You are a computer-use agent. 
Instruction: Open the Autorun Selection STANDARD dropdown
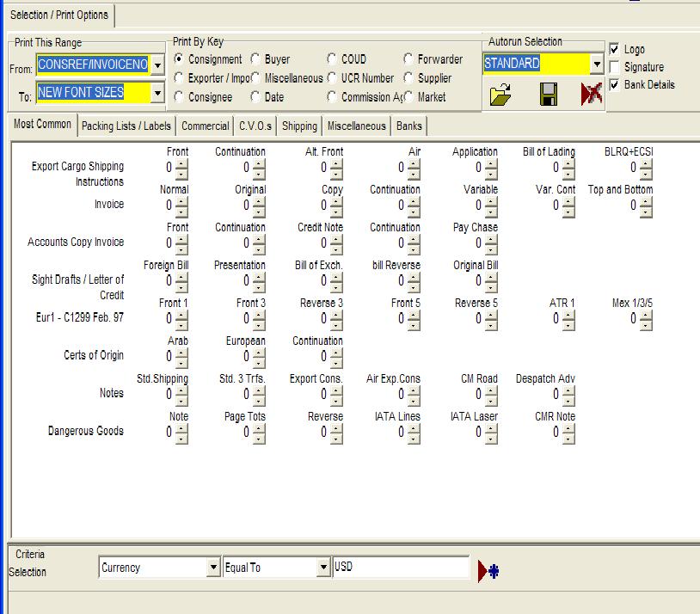(x=596, y=64)
